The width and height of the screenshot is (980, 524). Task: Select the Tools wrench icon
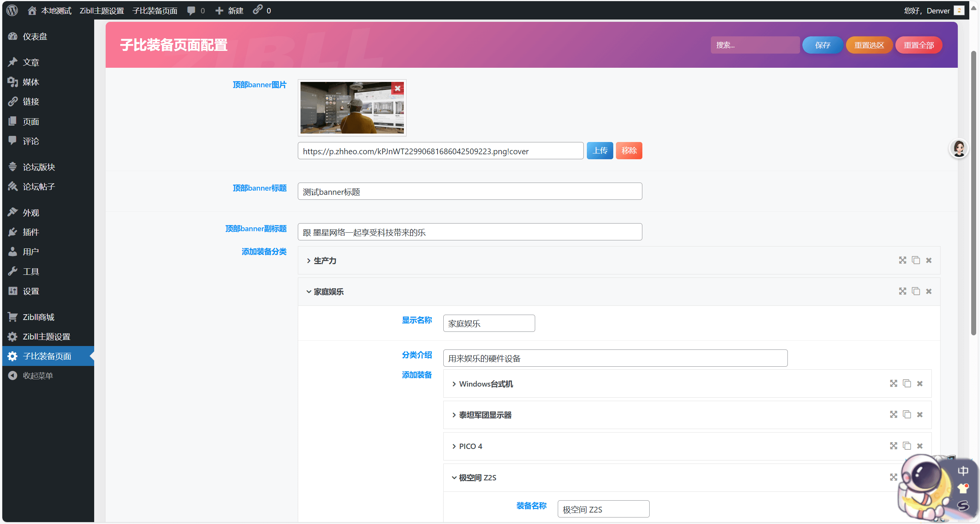tap(30, 271)
